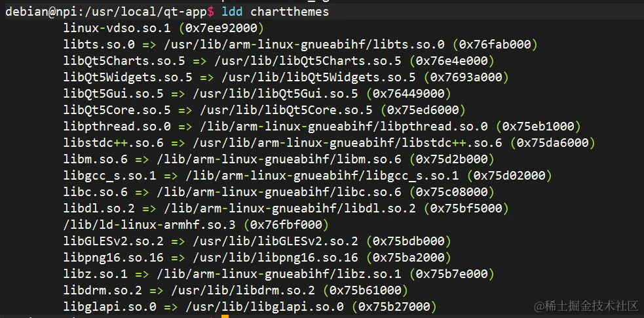This screenshot has width=644, height=318.
Task: Click the address 0x75d02000
Action: 510,176
